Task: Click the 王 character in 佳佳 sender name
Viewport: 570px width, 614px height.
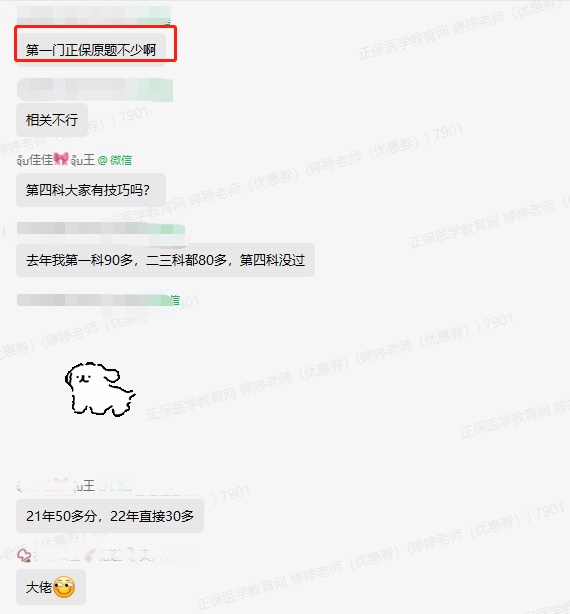Action: (88, 160)
